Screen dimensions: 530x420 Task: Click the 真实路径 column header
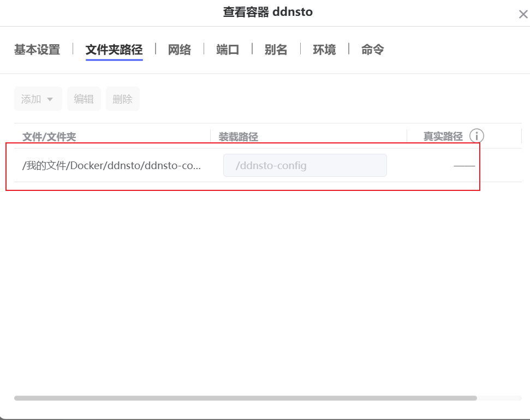tap(443, 136)
